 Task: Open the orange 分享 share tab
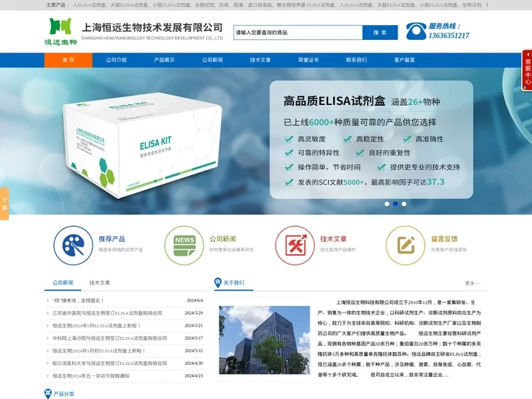pyautogui.click(x=4, y=204)
